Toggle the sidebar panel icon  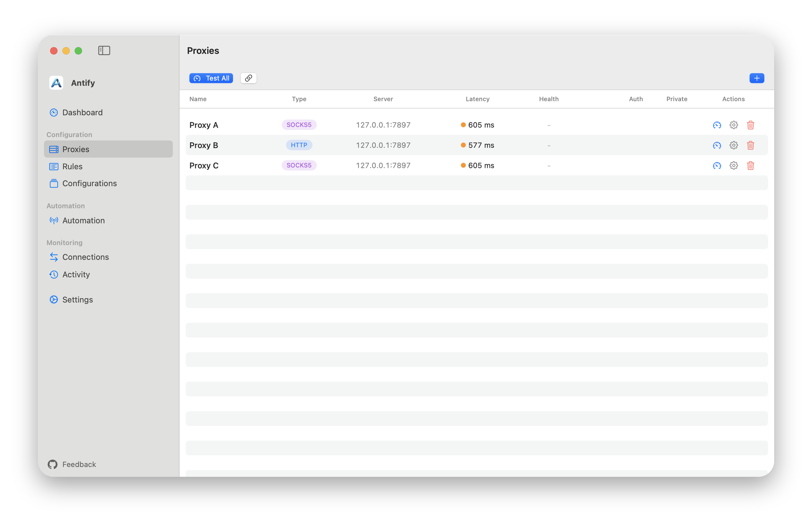click(x=104, y=51)
